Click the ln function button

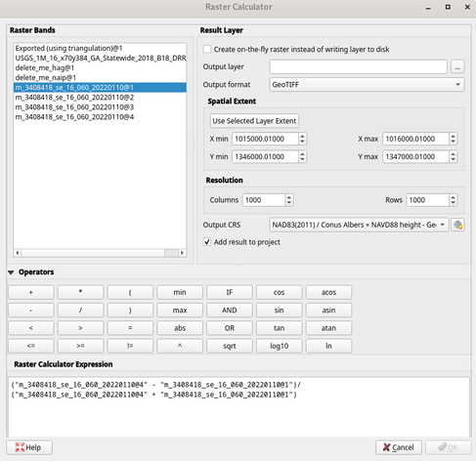pyautogui.click(x=328, y=346)
